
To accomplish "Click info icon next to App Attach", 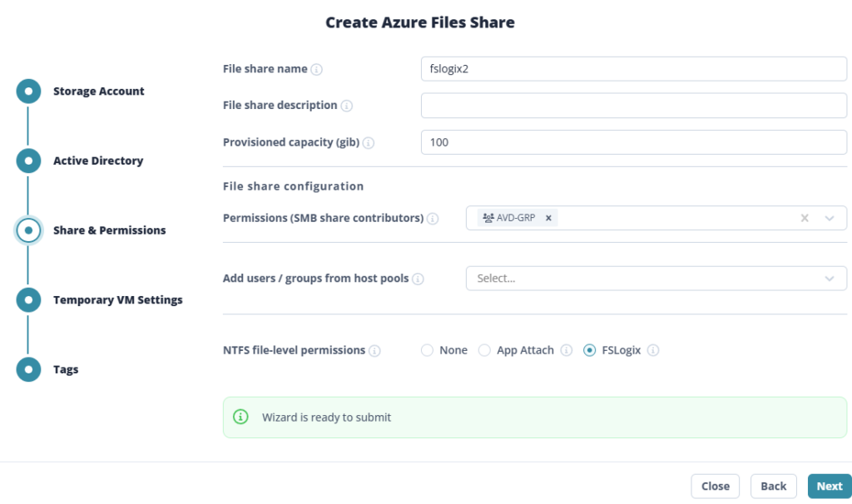I will point(566,350).
